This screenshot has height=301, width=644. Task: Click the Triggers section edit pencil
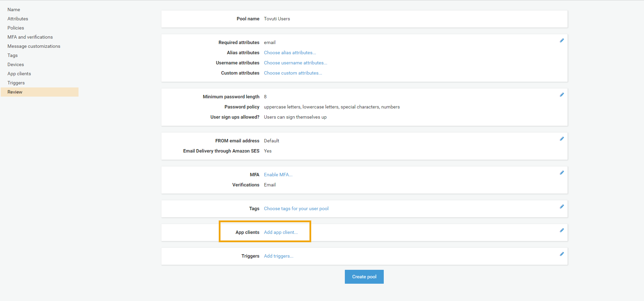coord(561,254)
